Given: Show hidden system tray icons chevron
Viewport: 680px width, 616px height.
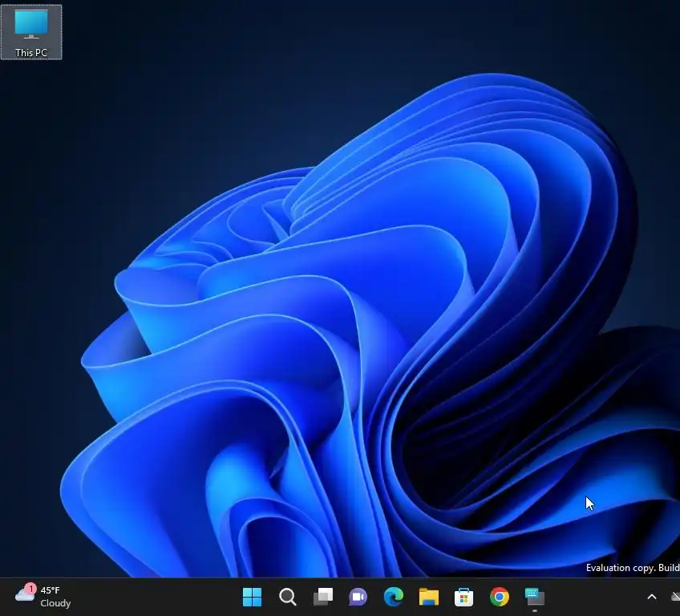Looking at the screenshot, I should click(651, 598).
